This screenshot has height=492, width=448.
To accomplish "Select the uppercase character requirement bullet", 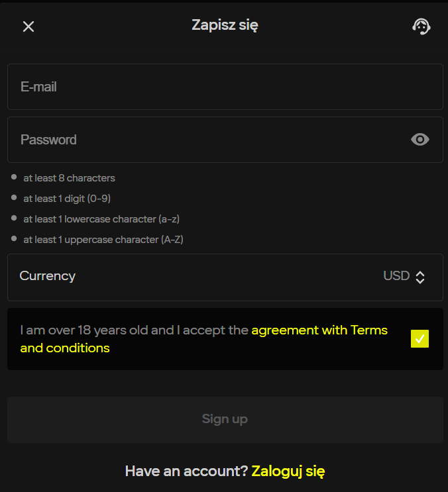I will [x=14, y=238].
